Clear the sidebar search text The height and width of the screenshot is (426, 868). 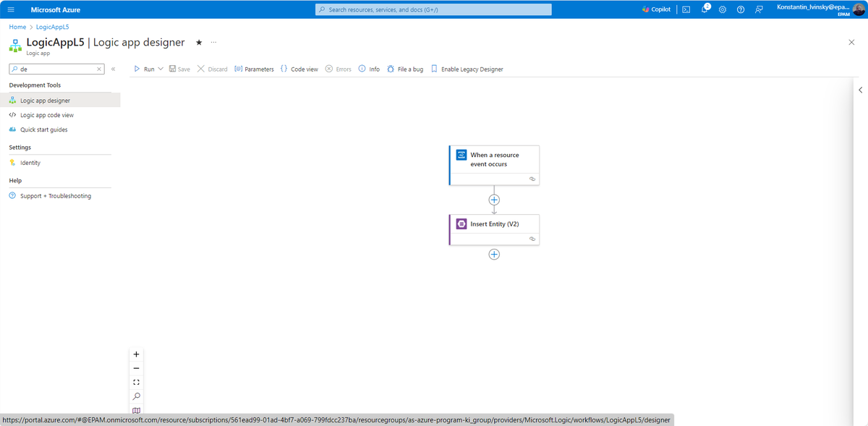coord(99,69)
